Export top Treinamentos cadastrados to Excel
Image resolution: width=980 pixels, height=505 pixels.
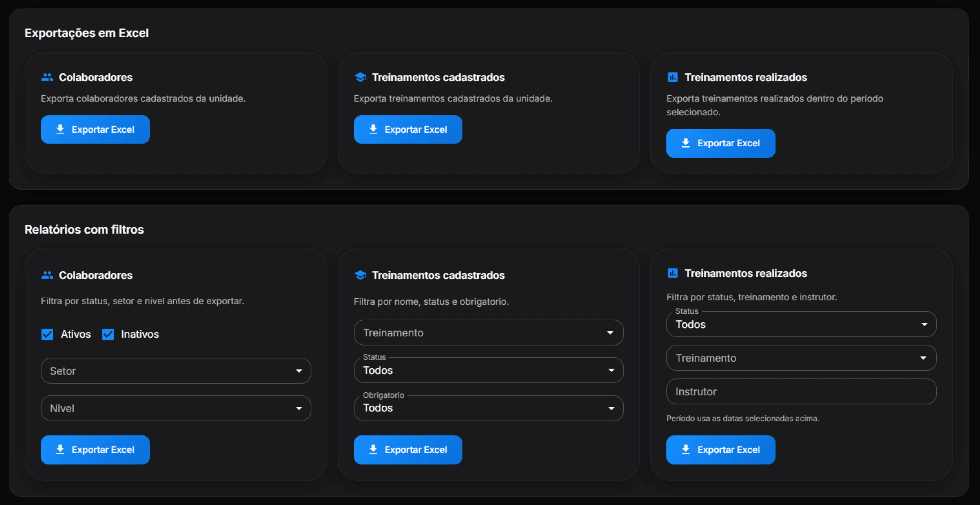tap(408, 129)
